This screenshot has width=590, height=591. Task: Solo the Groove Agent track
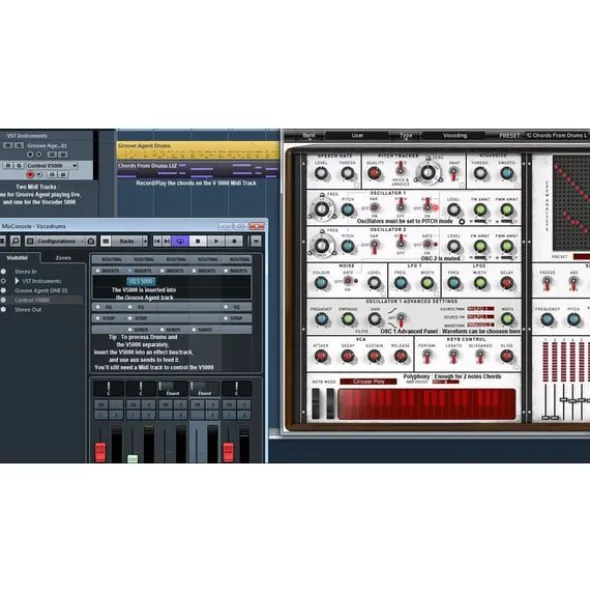(19, 145)
